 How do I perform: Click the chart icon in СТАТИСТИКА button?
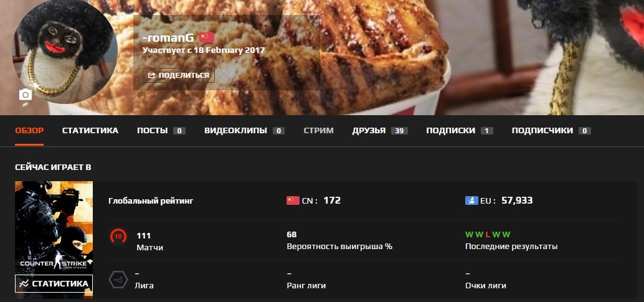click(x=24, y=283)
